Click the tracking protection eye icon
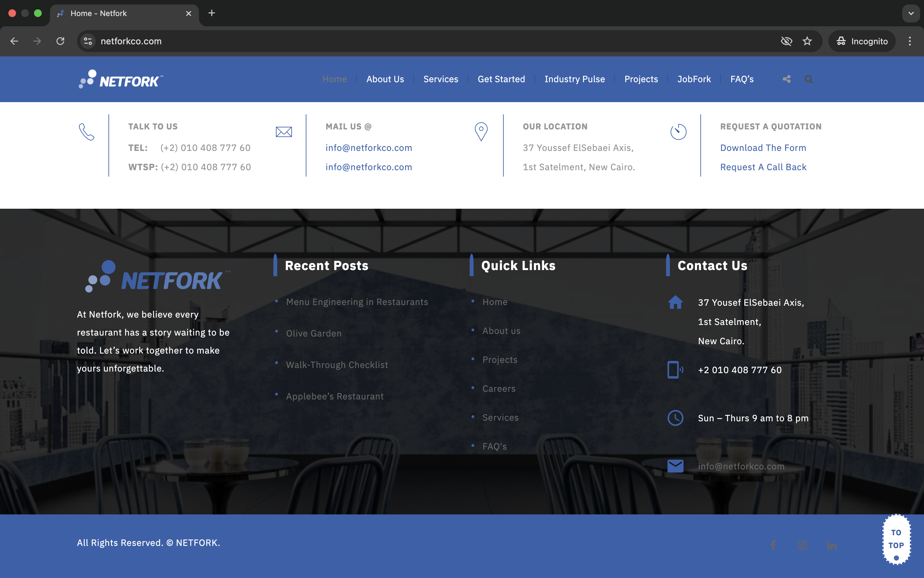Screen dimensions: 924x578 click(x=787, y=41)
